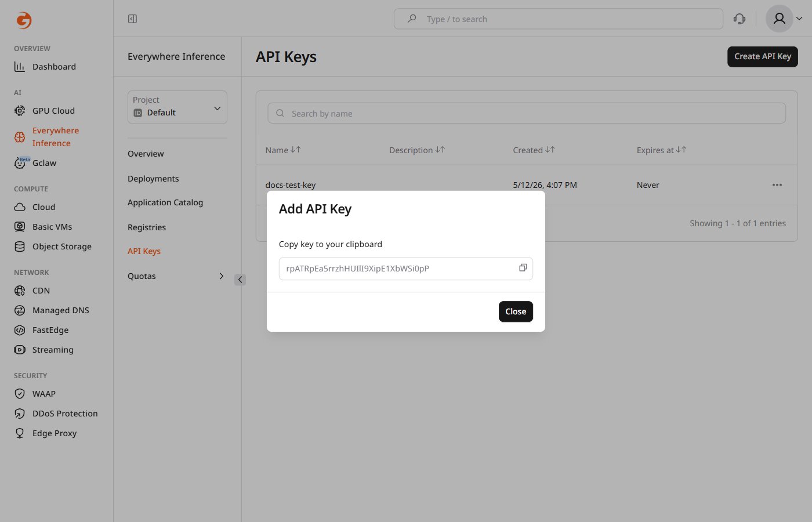Click the generated API key field
Screen dimensions: 812x522
click(x=406, y=269)
